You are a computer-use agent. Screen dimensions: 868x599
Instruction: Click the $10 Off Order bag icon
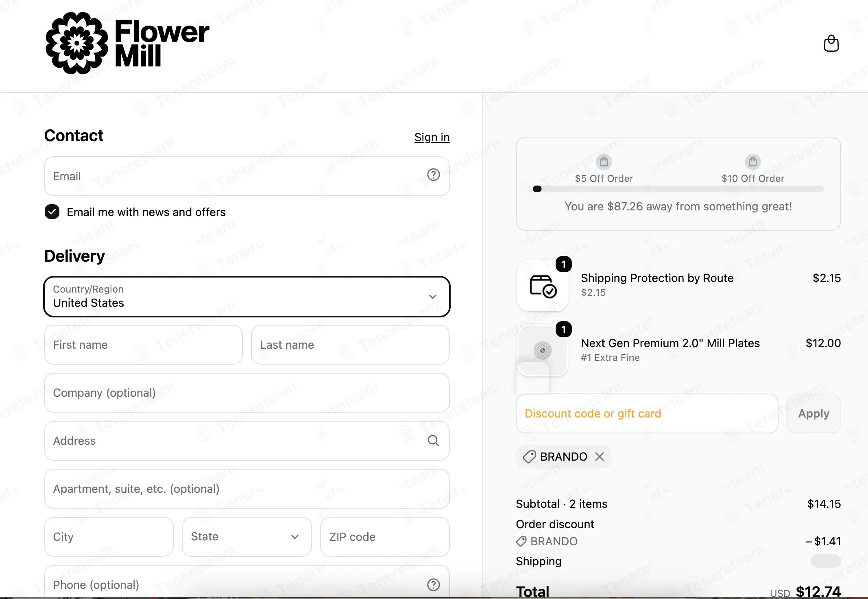click(752, 162)
